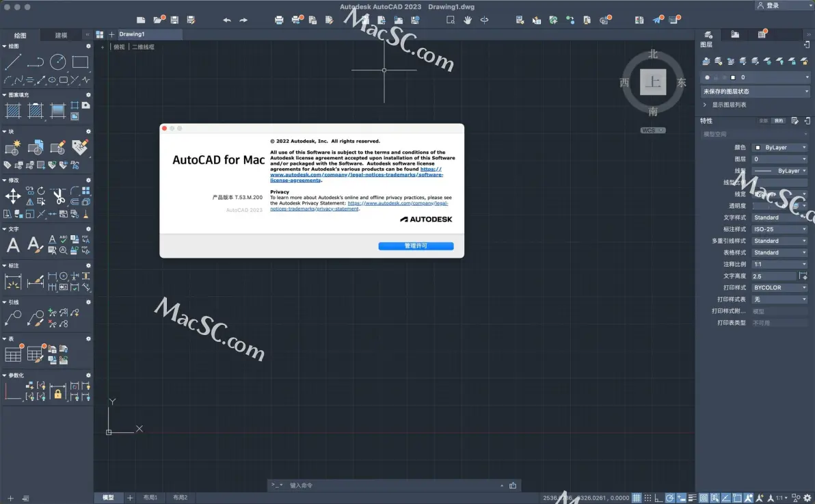815x504 pixels.
Task: Open the privacy statement link
Action: tap(359, 206)
